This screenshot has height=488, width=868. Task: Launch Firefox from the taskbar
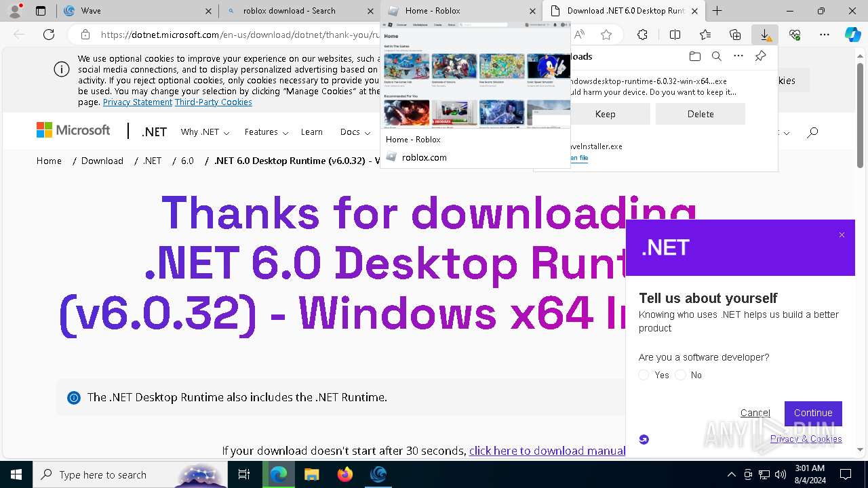point(345,474)
